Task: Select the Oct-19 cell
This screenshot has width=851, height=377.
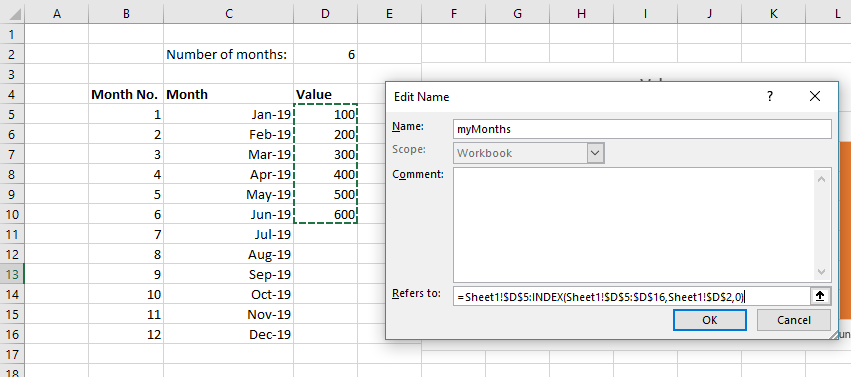Action: [228, 295]
